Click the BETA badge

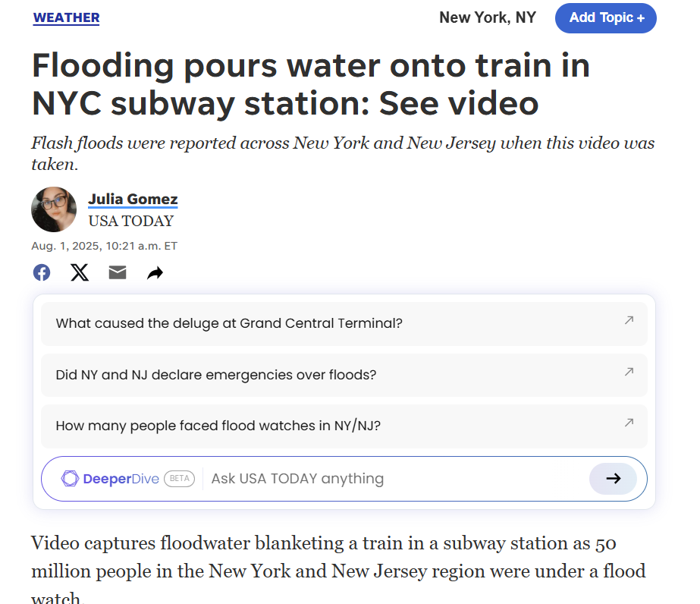tap(180, 479)
